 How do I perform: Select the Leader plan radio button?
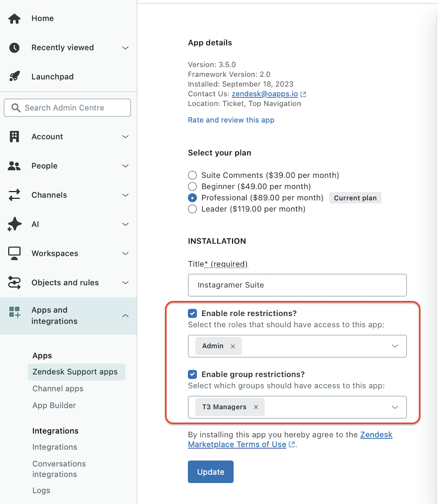[x=192, y=209]
